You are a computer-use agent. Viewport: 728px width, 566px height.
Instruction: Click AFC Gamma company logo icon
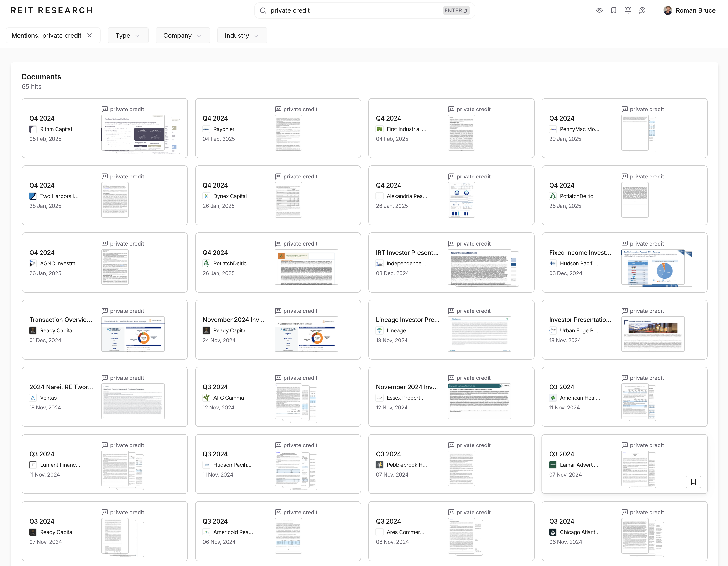coord(206,398)
